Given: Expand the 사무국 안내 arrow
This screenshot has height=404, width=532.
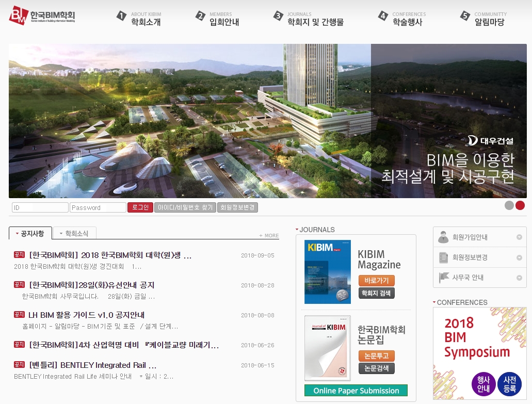Looking at the screenshot, I should 519,278.
